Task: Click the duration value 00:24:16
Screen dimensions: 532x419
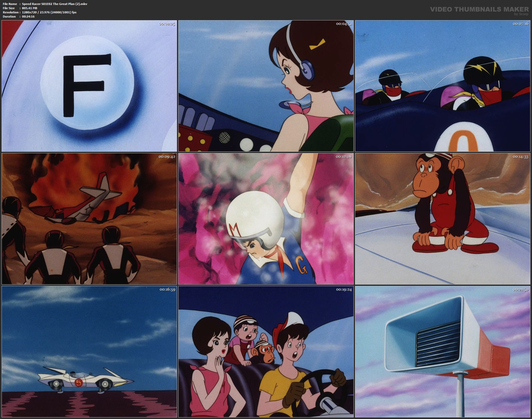Action: coord(28,17)
